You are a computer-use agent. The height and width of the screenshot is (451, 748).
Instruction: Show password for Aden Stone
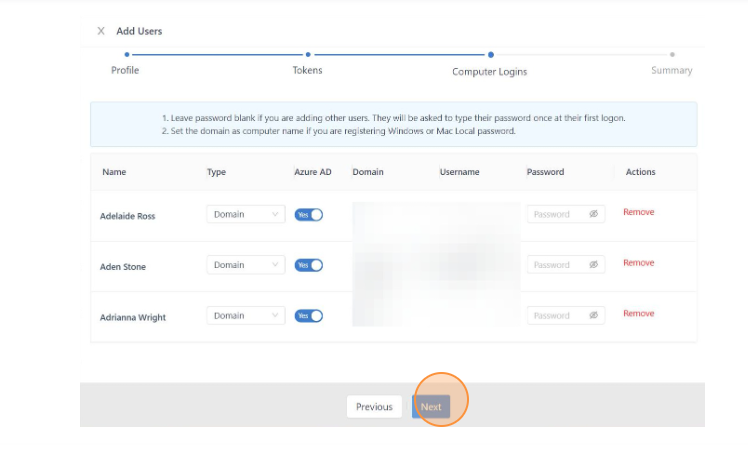tap(593, 265)
